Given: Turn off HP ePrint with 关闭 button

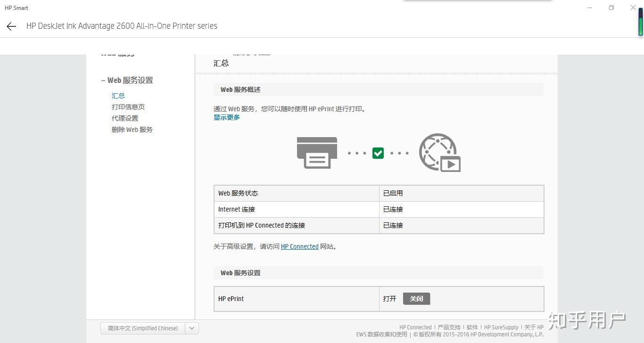Looking at the screenshot, I should click(416, 299).
